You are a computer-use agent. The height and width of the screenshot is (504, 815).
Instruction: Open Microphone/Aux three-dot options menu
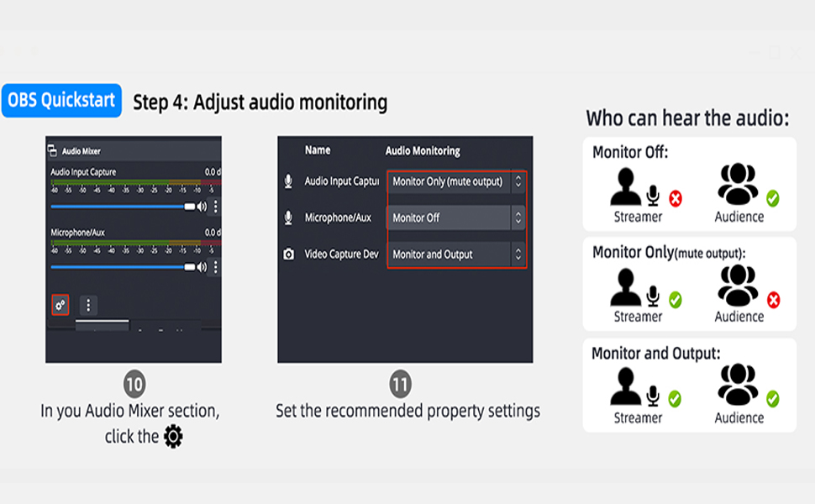[215, 267]
